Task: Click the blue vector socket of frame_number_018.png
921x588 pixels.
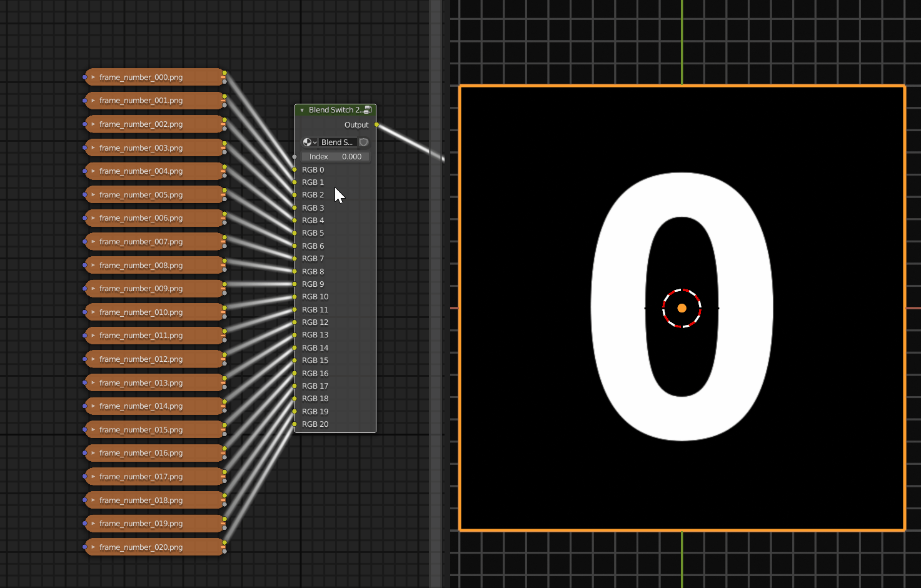Action: click(x=85, y=501)
